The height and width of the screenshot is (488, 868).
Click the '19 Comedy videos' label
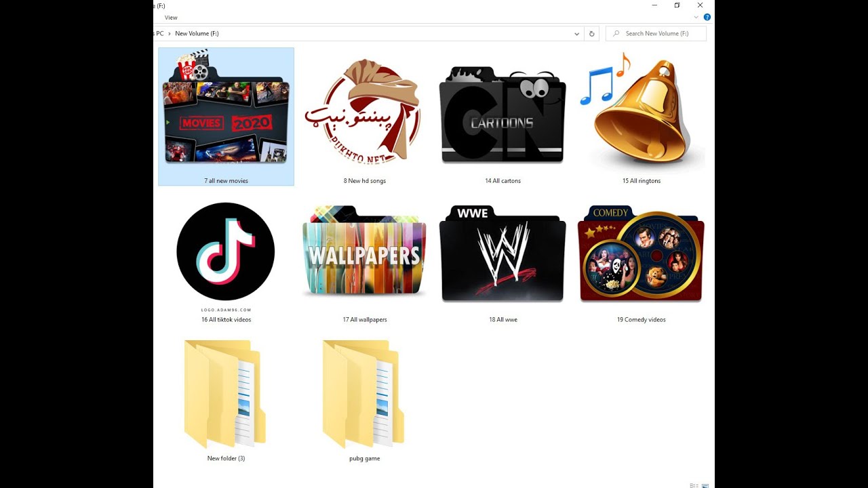[x=642, y=320]
